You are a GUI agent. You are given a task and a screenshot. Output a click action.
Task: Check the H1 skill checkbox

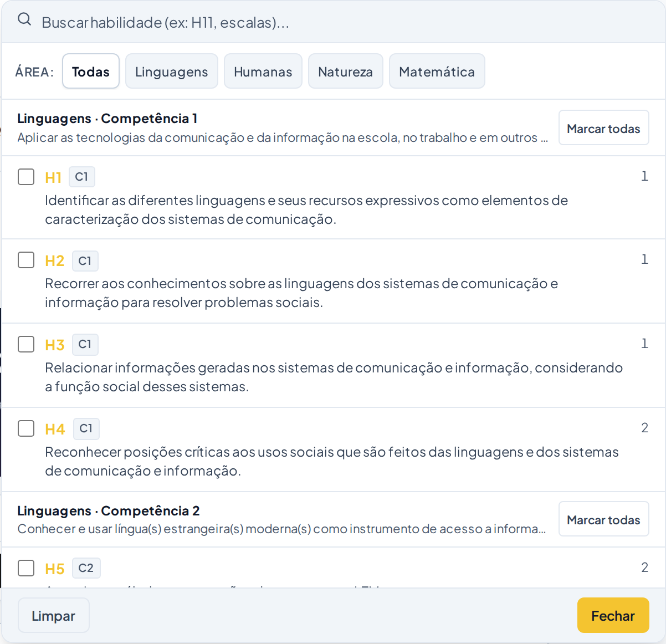coord(26,177)
